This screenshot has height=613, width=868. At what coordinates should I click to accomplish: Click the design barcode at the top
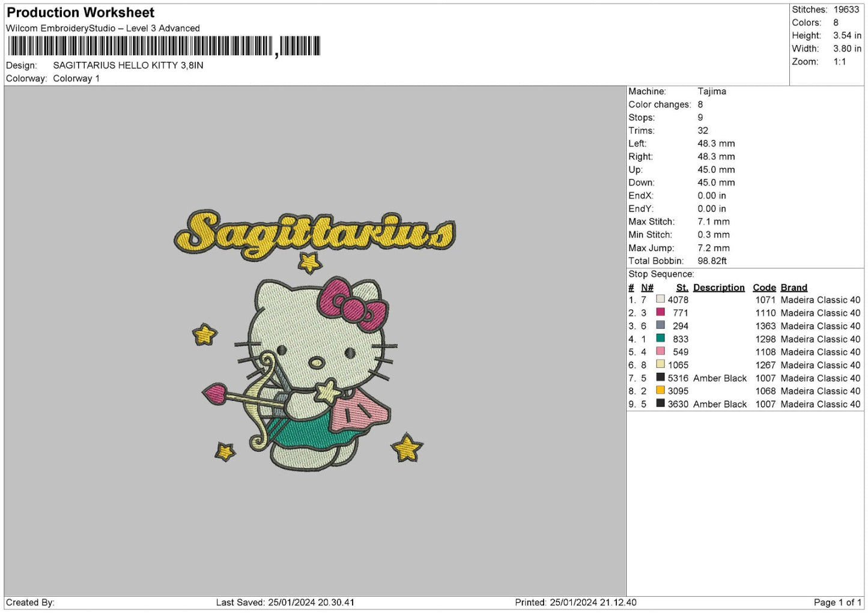point(164,46)
